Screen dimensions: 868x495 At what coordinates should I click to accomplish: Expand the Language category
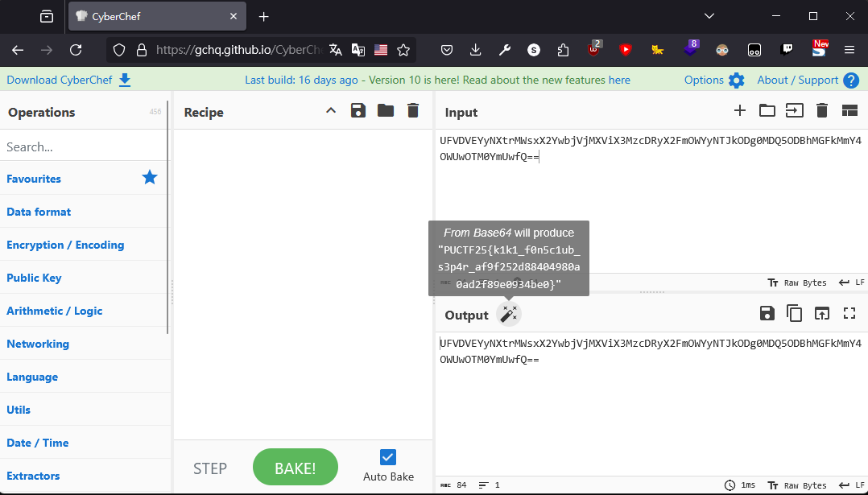click(84, 377)
